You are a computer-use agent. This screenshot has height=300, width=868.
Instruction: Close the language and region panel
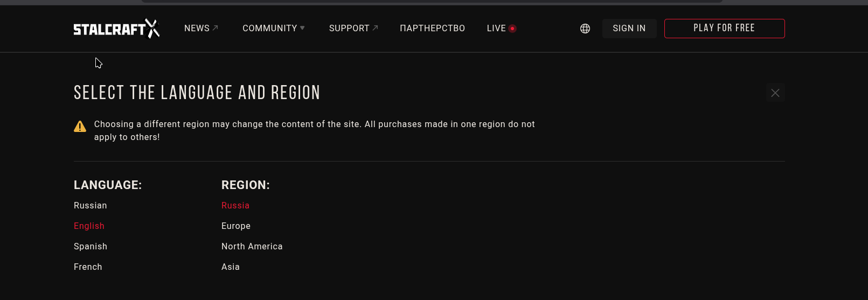775,93
